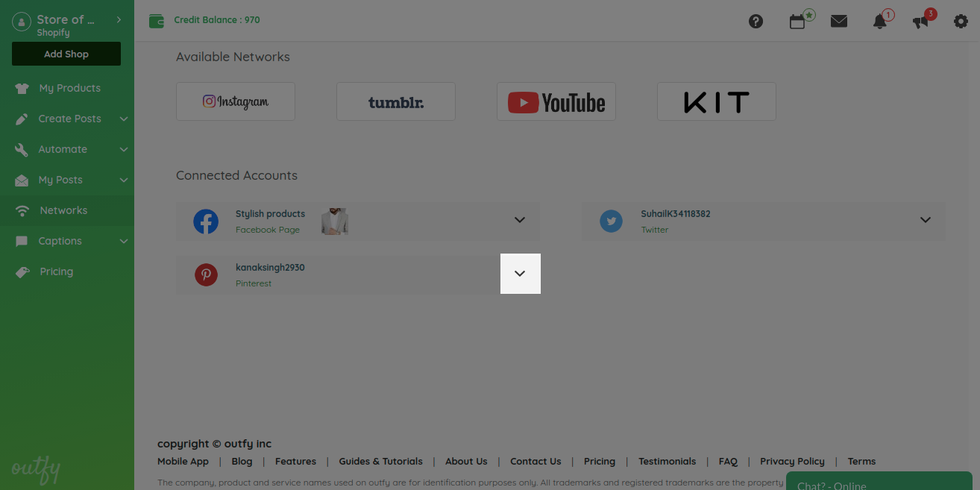Open the Testimonials footer link

667,462
